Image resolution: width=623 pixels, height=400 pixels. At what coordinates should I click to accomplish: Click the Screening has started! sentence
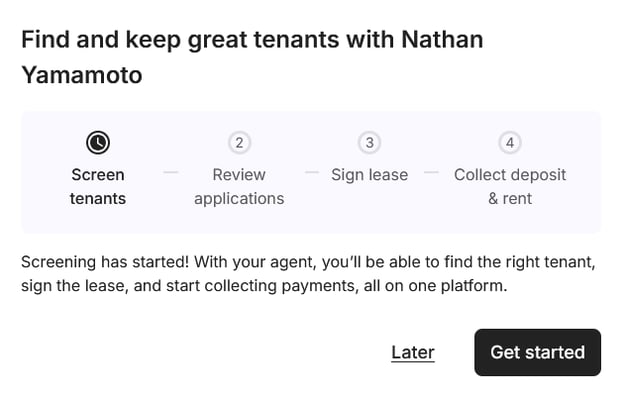click(105, 262)
